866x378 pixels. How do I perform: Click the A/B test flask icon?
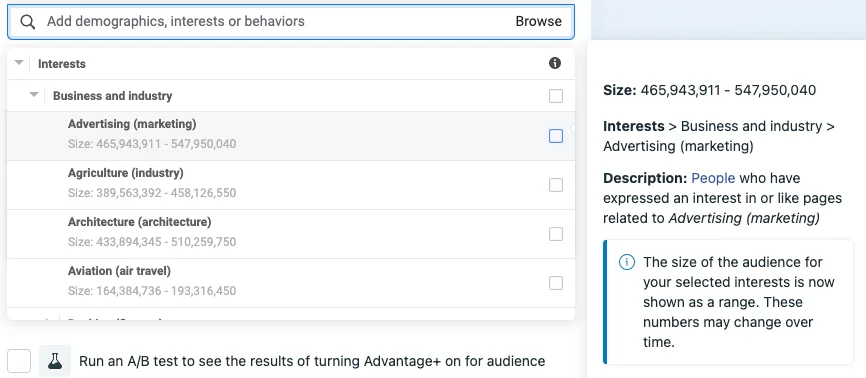pyautogui.click(x=55, y=361)
